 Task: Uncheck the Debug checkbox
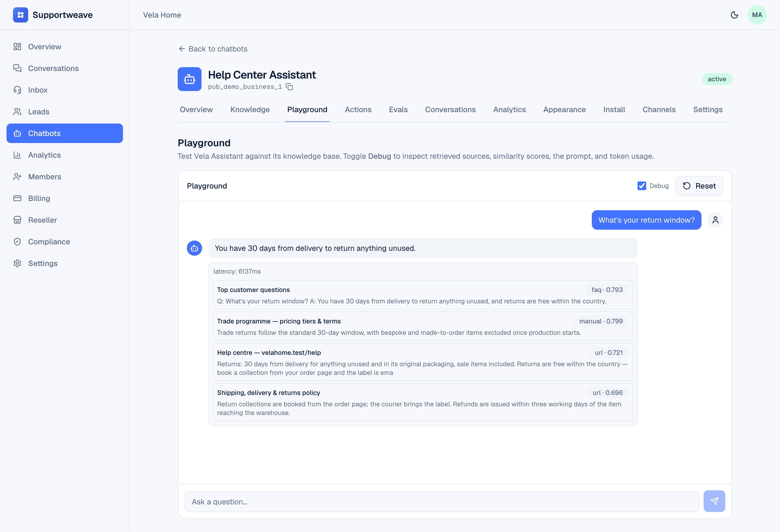click(642, 186)
